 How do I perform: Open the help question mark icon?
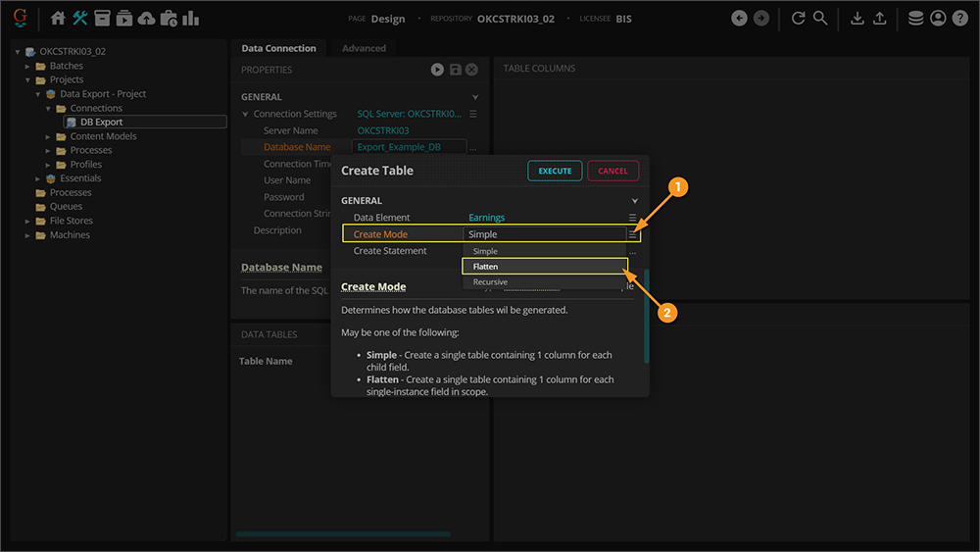(959, 19)
